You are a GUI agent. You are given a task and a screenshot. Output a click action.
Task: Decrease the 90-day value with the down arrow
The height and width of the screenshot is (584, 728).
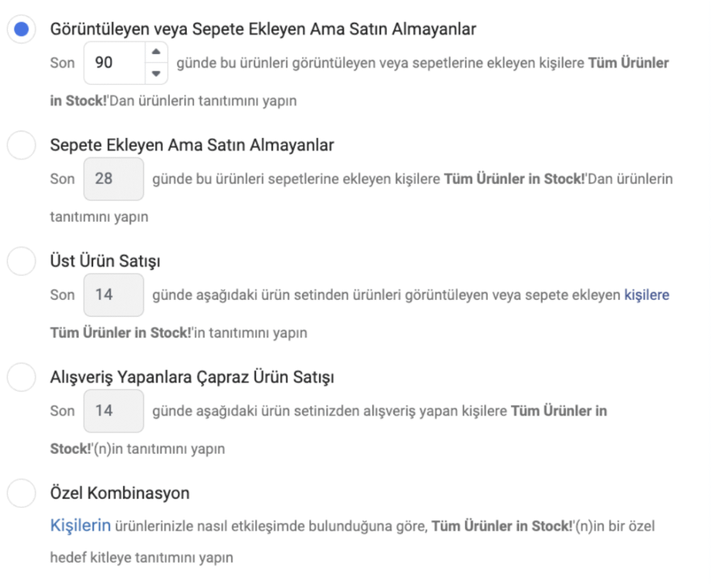point(156,72)
